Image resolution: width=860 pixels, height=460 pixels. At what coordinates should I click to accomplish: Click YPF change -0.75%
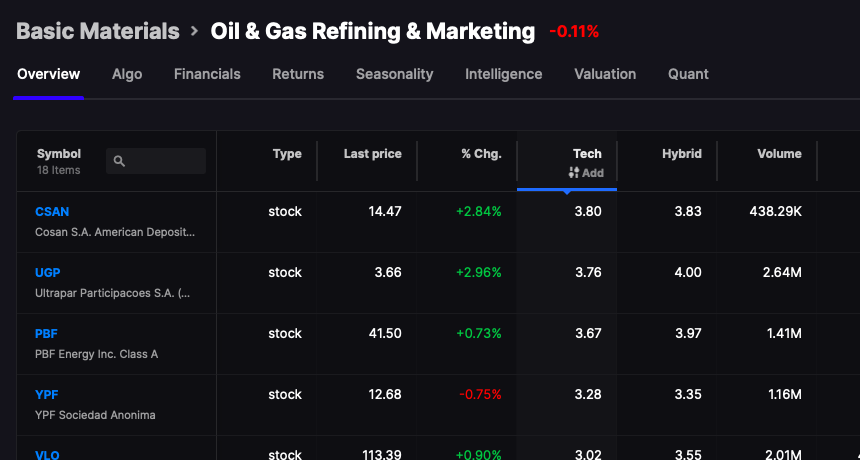480,394
